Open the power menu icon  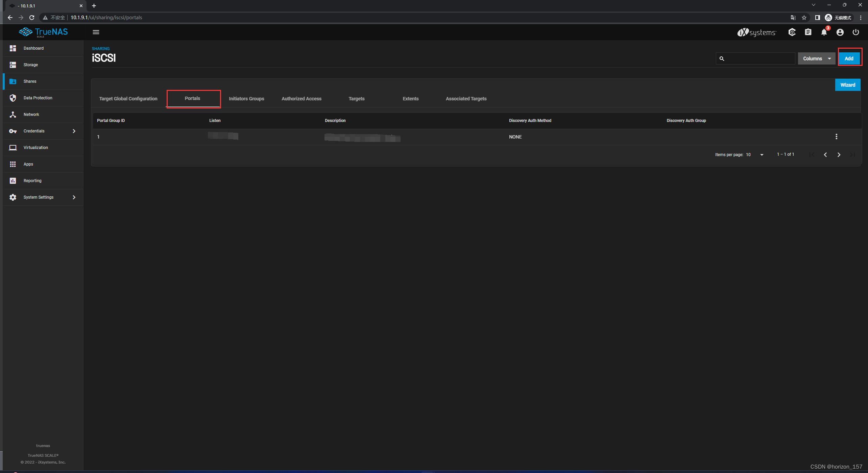pyautogui.click(x=855, y=32)
